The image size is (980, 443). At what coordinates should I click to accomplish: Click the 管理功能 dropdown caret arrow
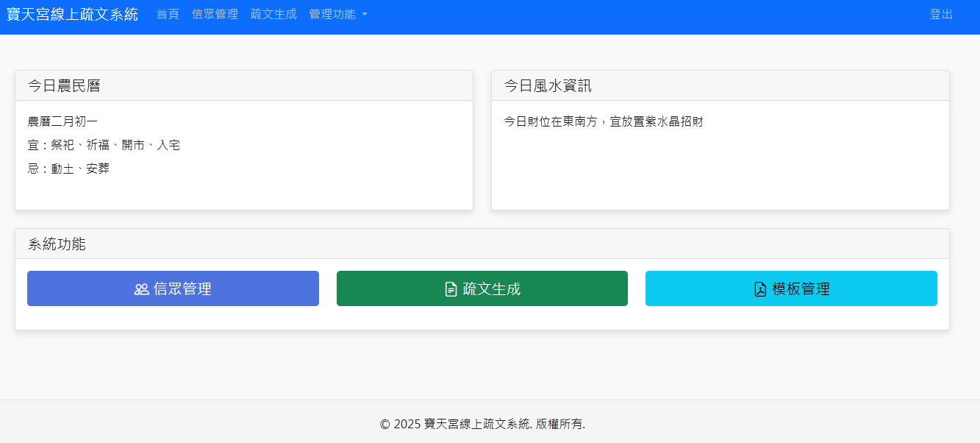pyautogui.click(x=365, y=14)
